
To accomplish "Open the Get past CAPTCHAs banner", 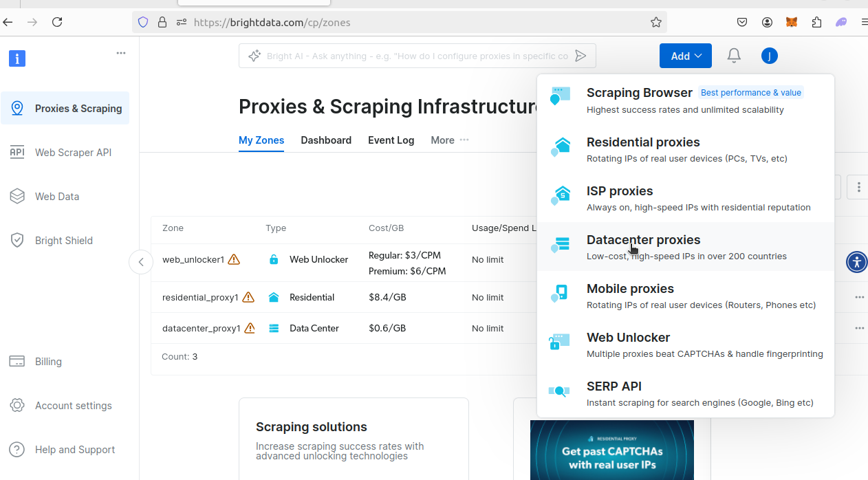I will click(x=612, y=450).
